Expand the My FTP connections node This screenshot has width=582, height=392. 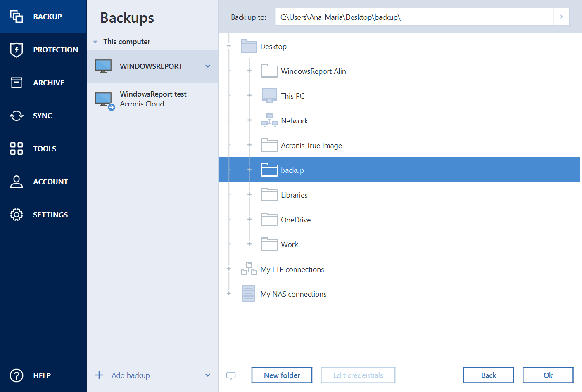point(229,269)
